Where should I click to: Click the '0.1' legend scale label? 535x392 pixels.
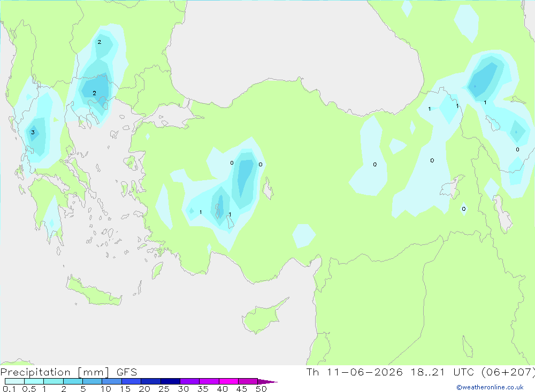(9, 389)
